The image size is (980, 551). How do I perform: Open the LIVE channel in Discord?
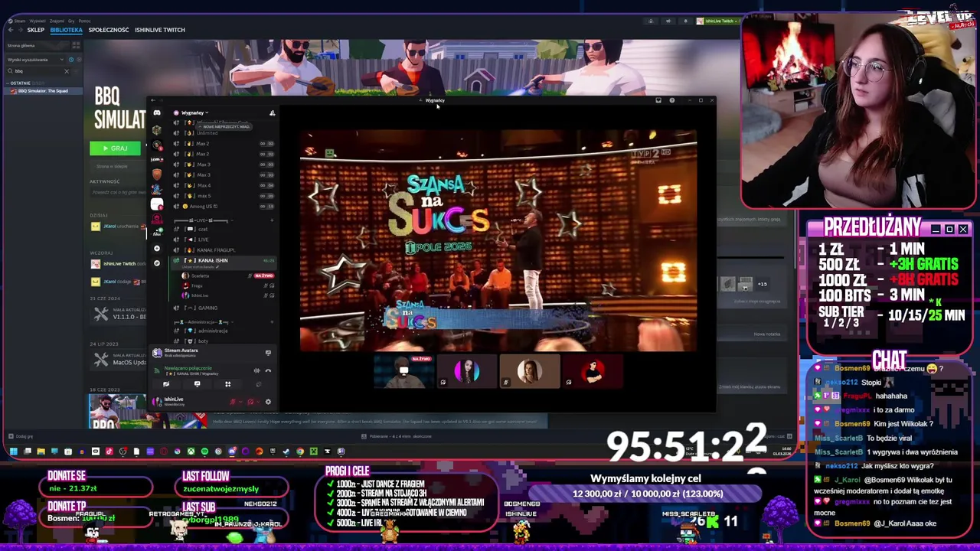222,240
